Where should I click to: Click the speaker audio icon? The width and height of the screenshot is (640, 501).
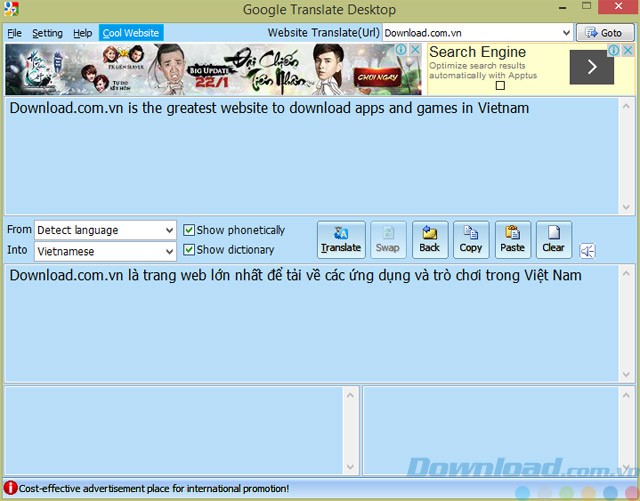tap(587, 251)
